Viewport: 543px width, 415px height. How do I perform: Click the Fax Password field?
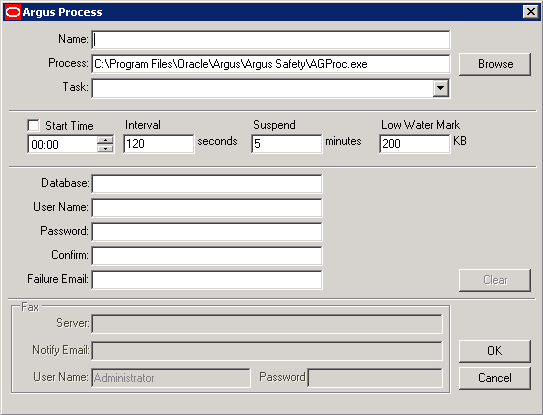[375, 378]
